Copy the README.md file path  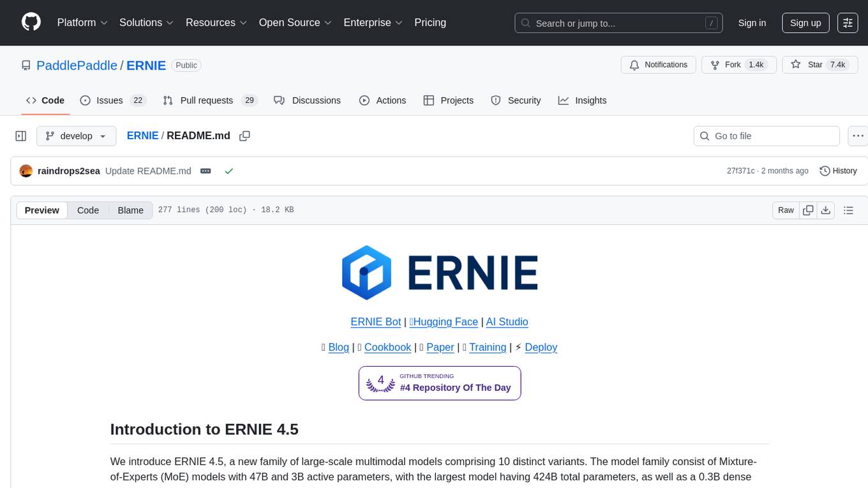point(244,136)
